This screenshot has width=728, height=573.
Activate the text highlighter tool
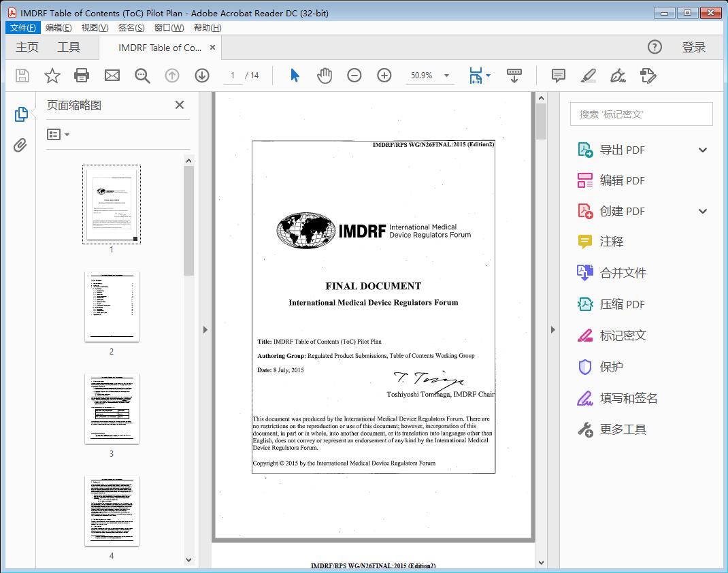coord(589,76)
